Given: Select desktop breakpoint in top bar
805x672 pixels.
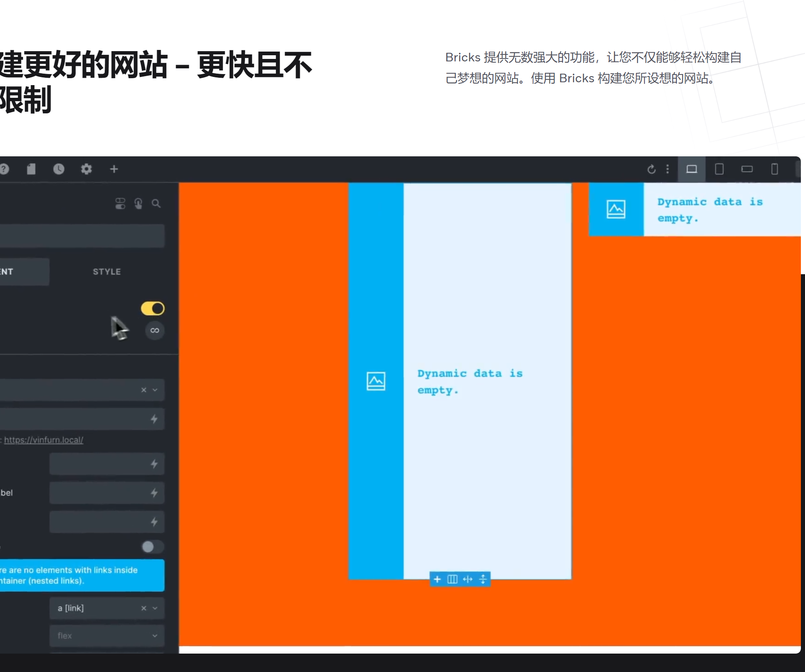Looking at the screenshot, I should tap(692, 169).
